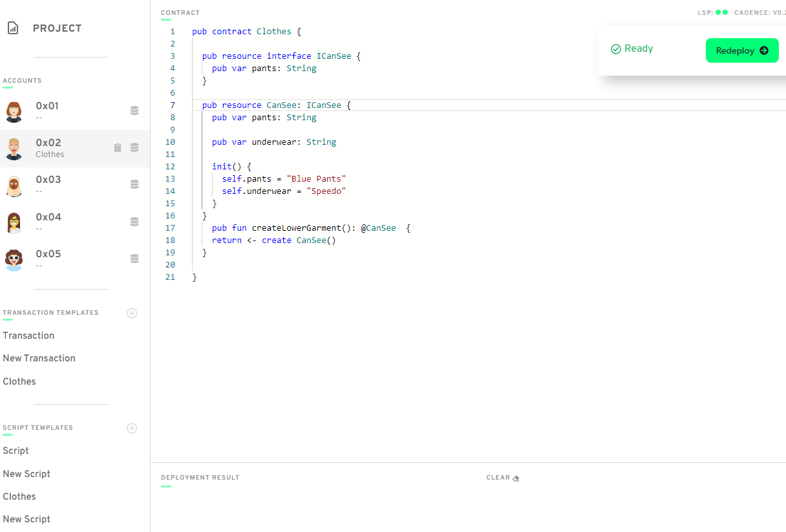Click the eraser icon next to CLEAR
786x532 pixels.
click(516, 478)
